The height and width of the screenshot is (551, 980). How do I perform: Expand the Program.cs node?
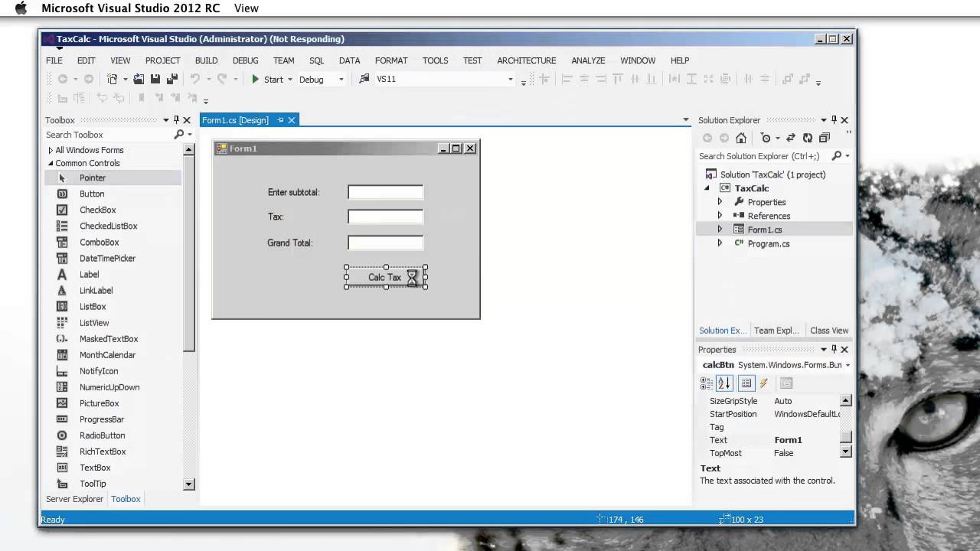pos(720,243)
